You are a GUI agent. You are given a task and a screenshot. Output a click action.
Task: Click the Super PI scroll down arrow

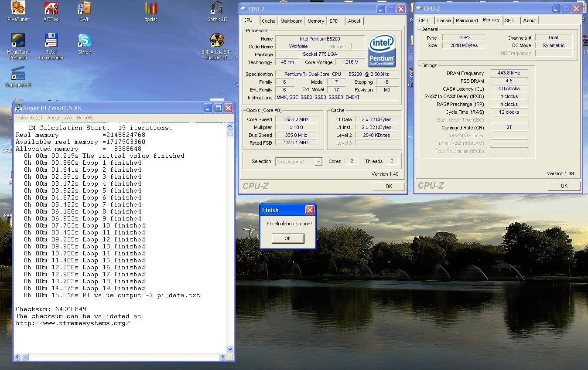pos(230,349)
